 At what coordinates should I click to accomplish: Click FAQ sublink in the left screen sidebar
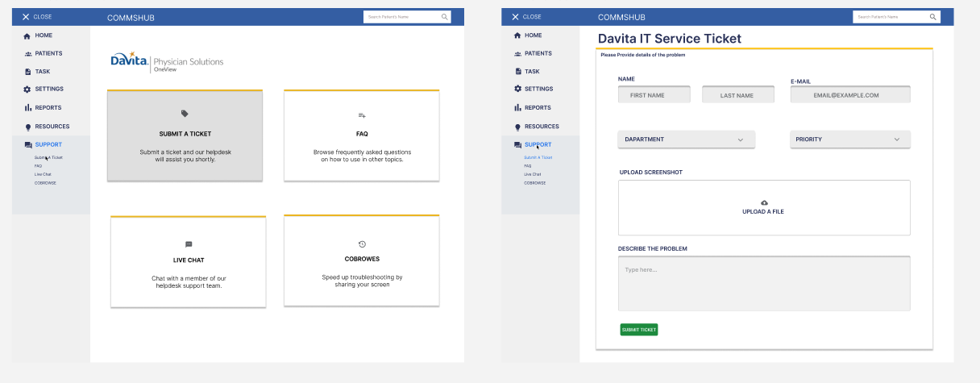coord(38,166)
